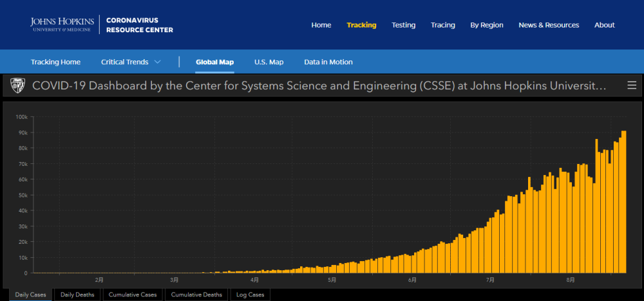644x301 pixels.
Task: Go to Tracking Home
Action: (x=55, y=62)
